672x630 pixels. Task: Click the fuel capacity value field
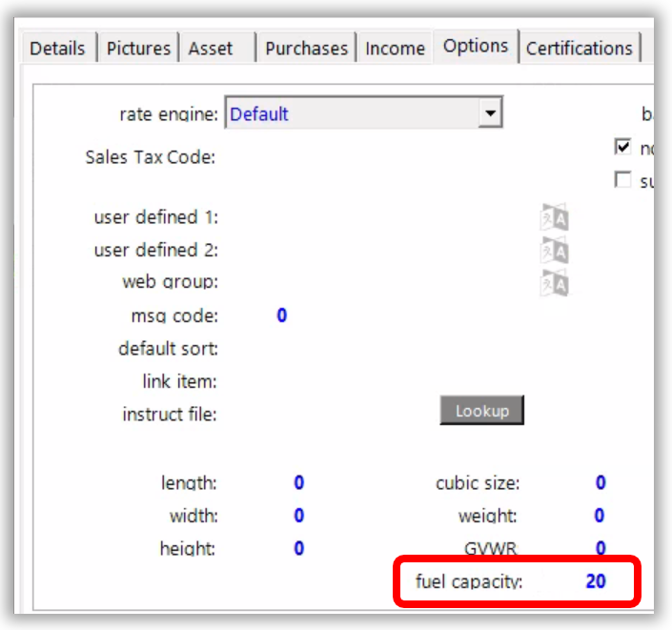pos(596,580)
